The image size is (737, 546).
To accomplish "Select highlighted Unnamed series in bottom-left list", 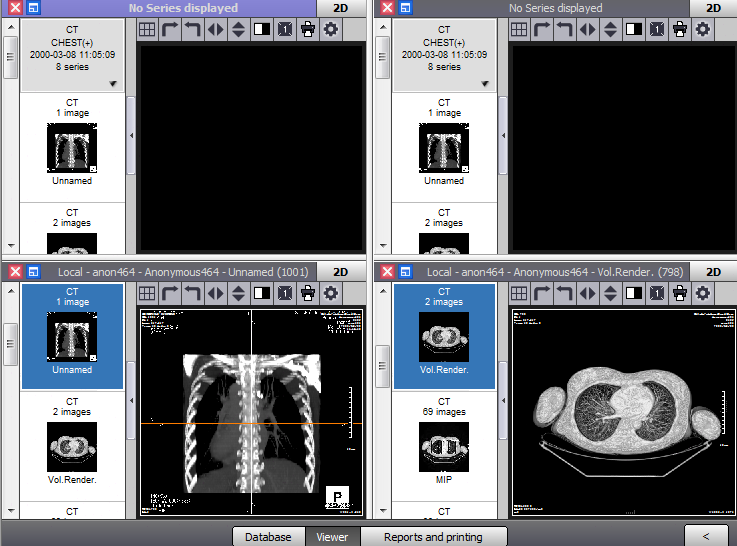I will pos(72,336).
